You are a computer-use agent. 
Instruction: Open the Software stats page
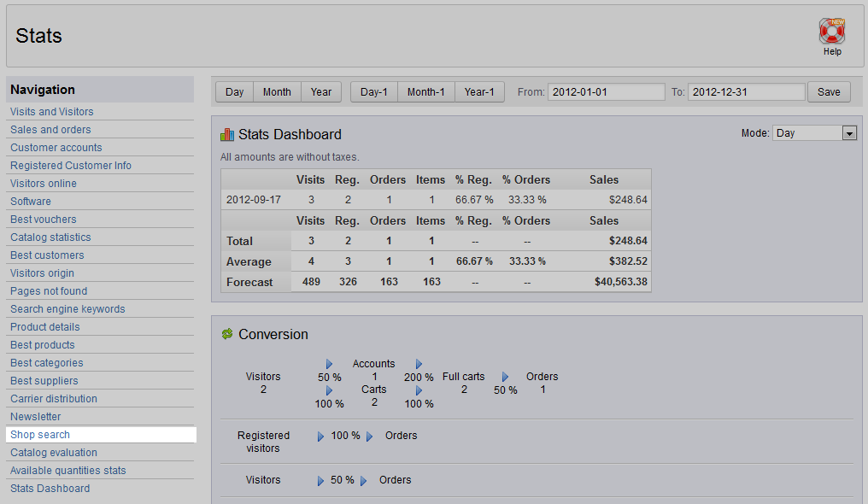31,202
